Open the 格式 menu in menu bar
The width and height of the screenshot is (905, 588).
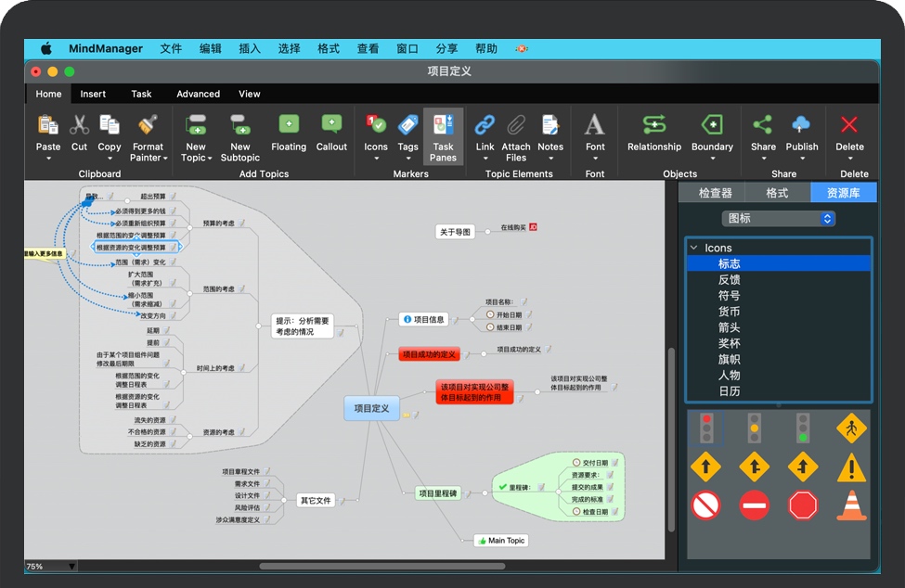pyautogui.click(x=329, y=48)
